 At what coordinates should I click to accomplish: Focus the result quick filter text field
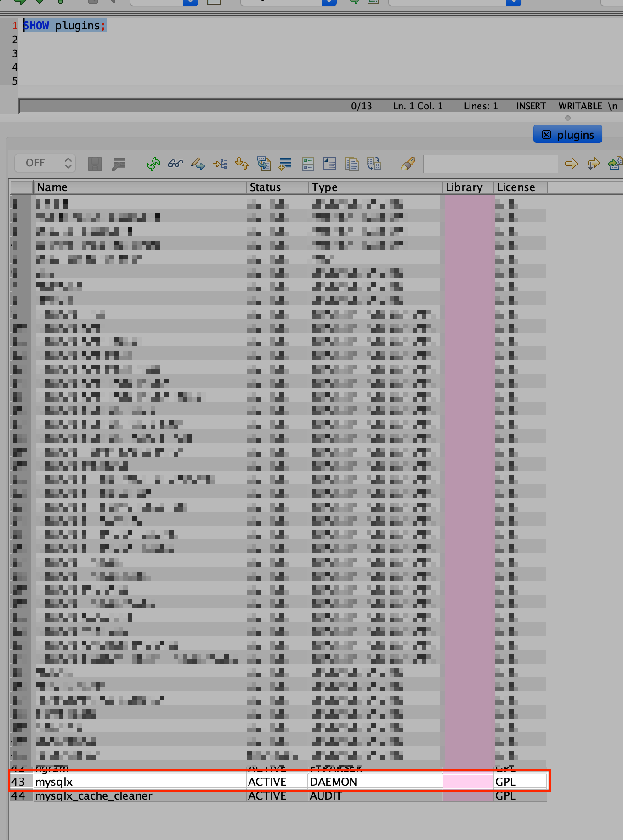[490, 164]
